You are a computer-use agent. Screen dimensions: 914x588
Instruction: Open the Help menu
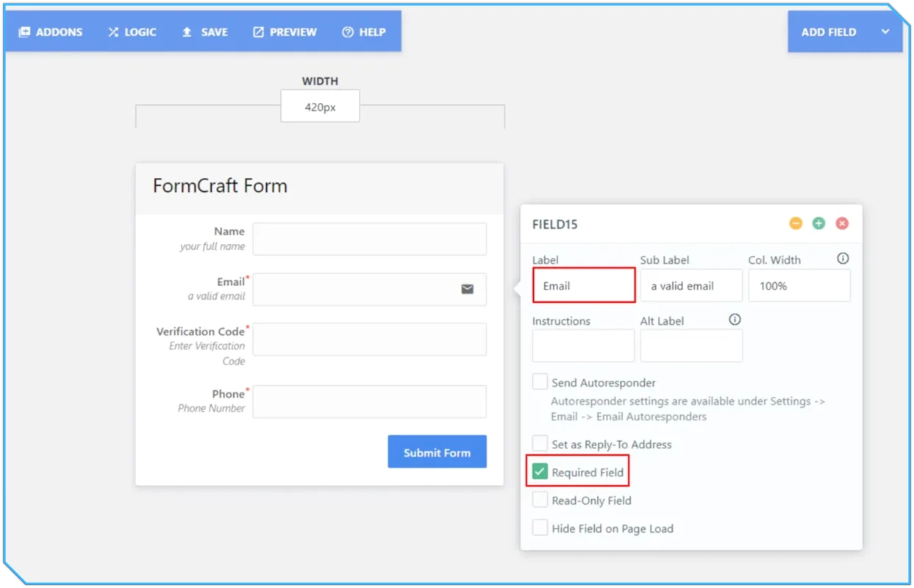363,32
